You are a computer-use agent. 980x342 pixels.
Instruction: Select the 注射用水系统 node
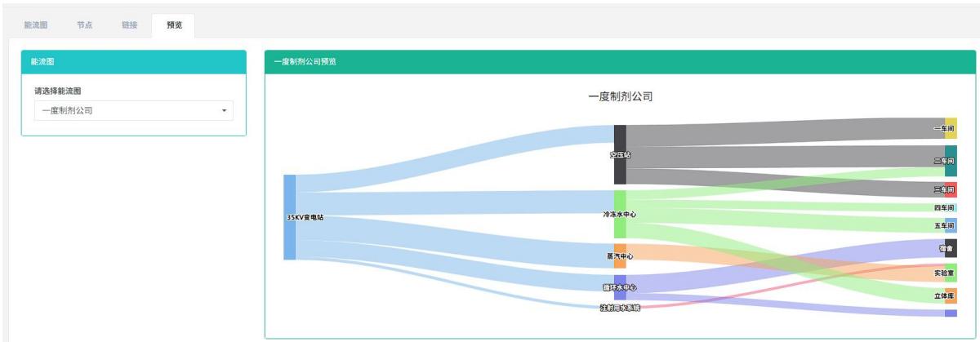pos(620,308)
